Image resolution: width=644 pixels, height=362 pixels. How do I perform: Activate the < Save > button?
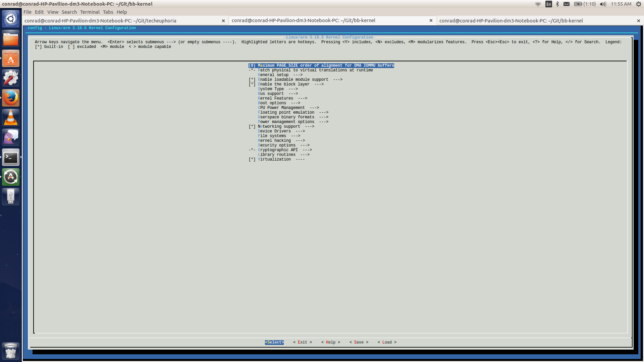click(x=359, y=342)
